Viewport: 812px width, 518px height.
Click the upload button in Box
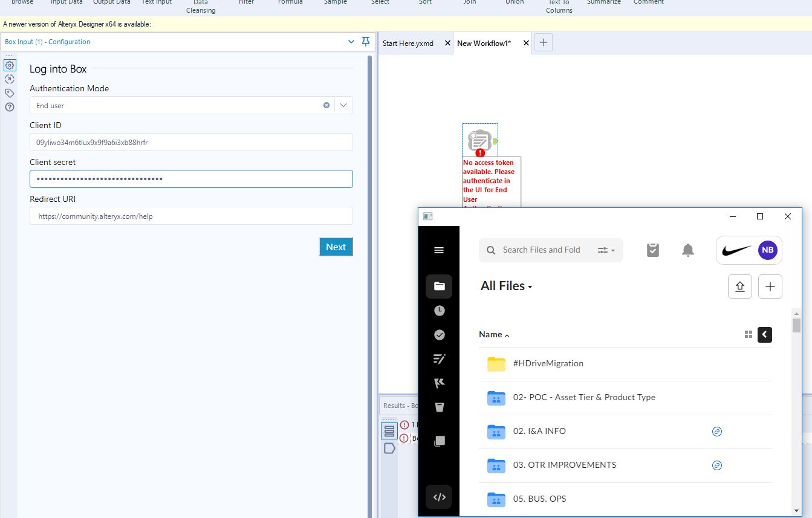(739, 286)
